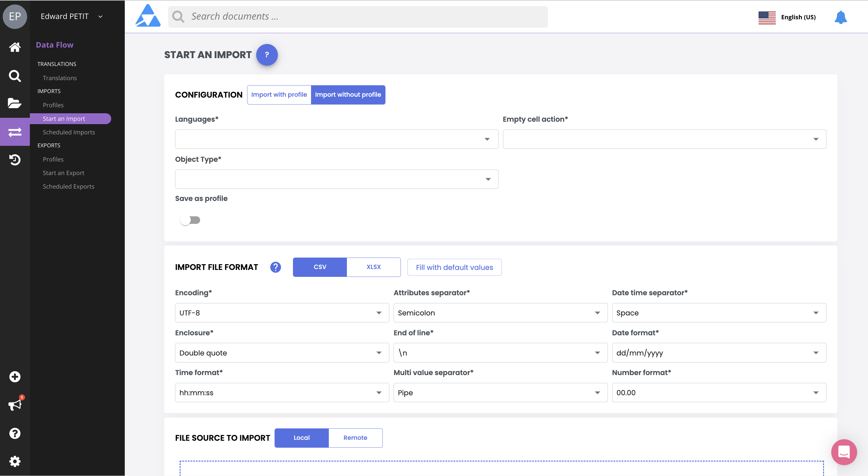Open the notifications bell icon
The width and height of the screenshot is (868, 476).
(840, 17)
